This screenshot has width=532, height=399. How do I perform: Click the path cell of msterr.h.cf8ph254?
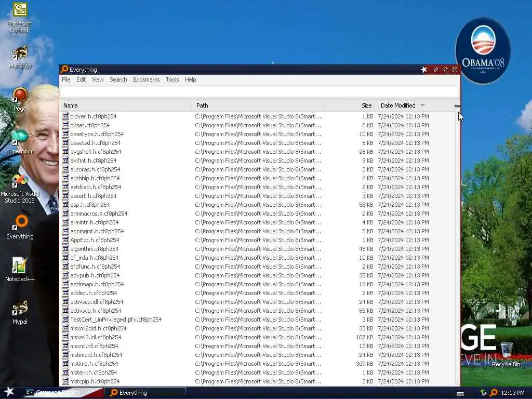[258, 372]
